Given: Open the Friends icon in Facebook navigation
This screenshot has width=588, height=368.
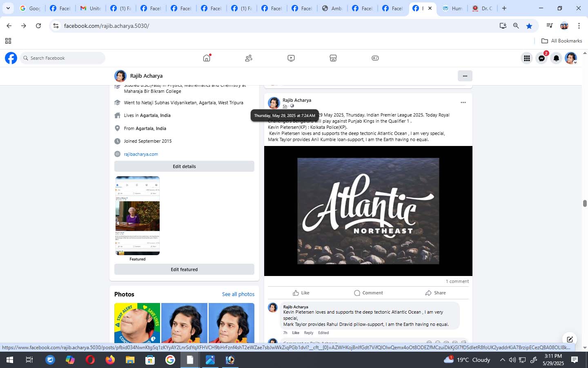Looking at the screenshot, I should point(249,58).
